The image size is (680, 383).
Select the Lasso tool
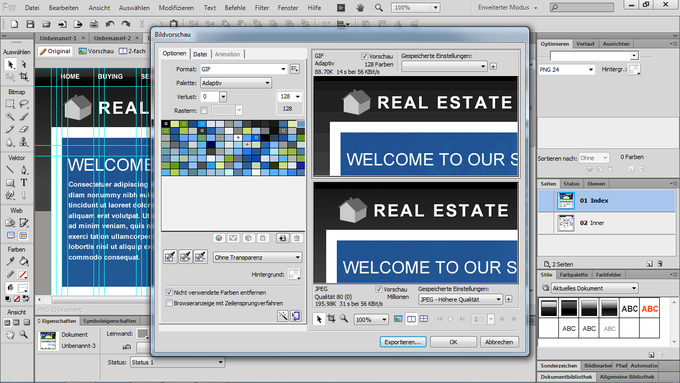tap(23, 104)
